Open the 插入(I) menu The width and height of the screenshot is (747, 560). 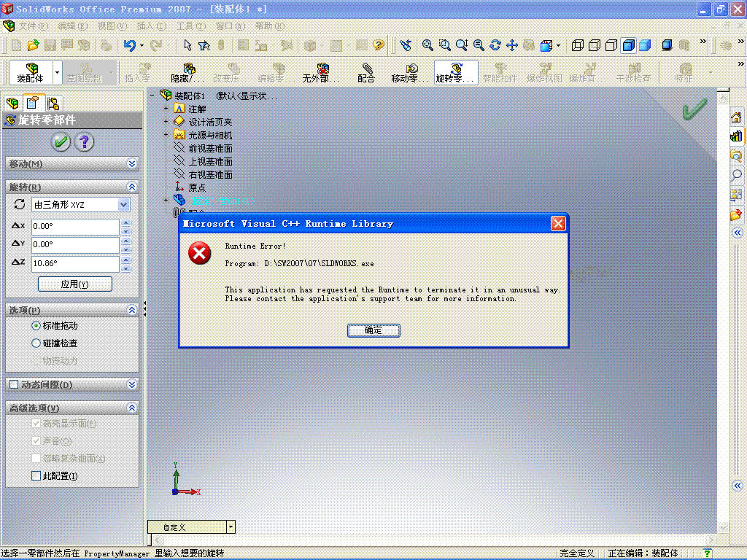click(152, 26)
